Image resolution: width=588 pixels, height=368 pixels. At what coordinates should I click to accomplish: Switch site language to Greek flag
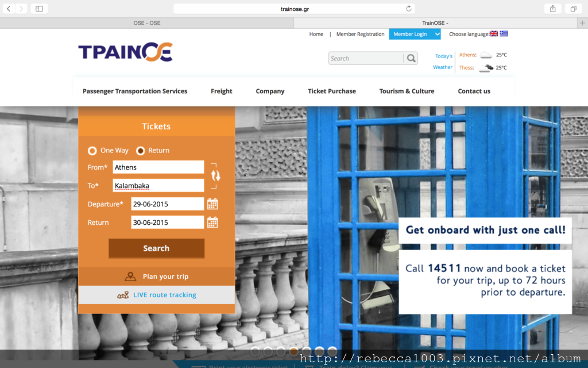pyautogui.click(x=504, y=33)
